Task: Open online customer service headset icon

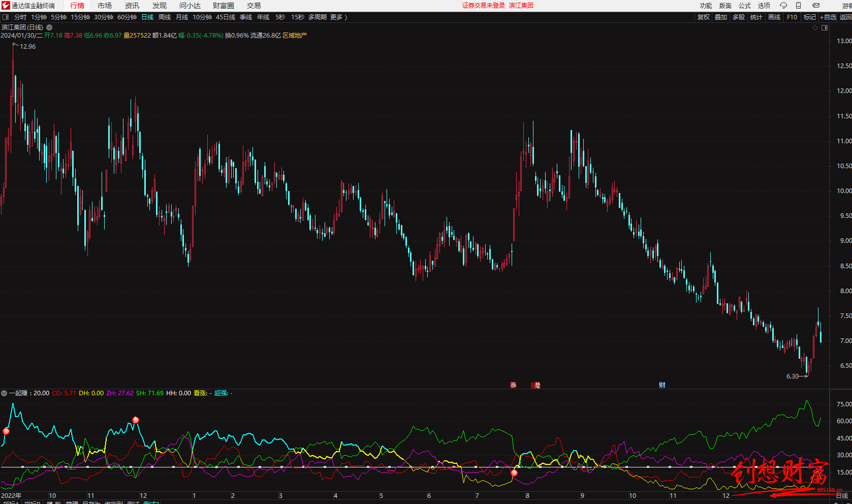Action: point(783,6)
